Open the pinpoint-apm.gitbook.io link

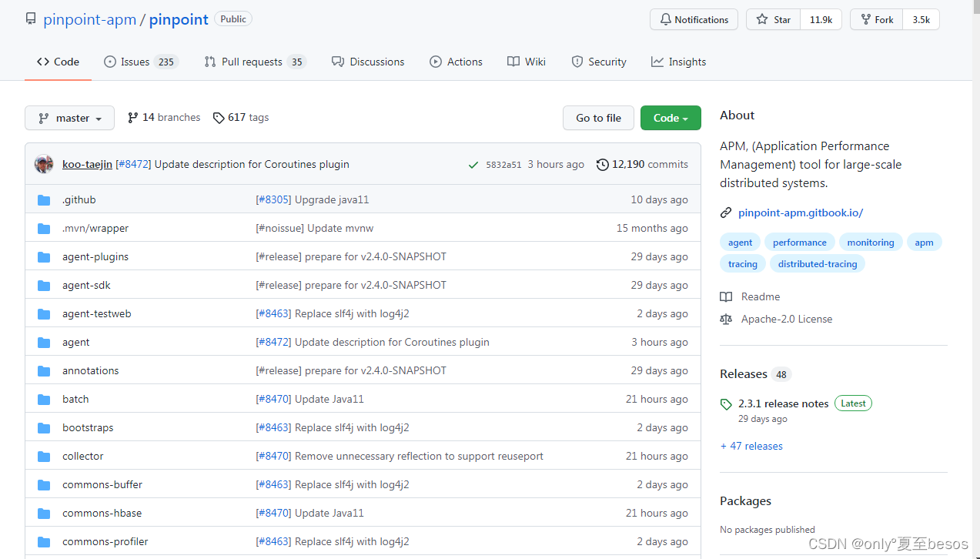[x=801, y=213]
